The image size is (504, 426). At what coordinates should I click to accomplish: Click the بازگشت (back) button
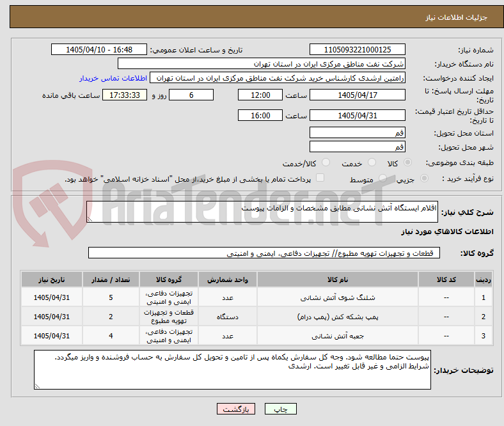pos(235,409)
